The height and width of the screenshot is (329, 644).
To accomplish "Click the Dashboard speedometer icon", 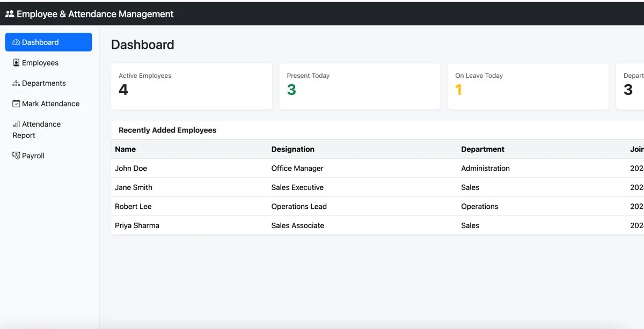I will (16, 42).
